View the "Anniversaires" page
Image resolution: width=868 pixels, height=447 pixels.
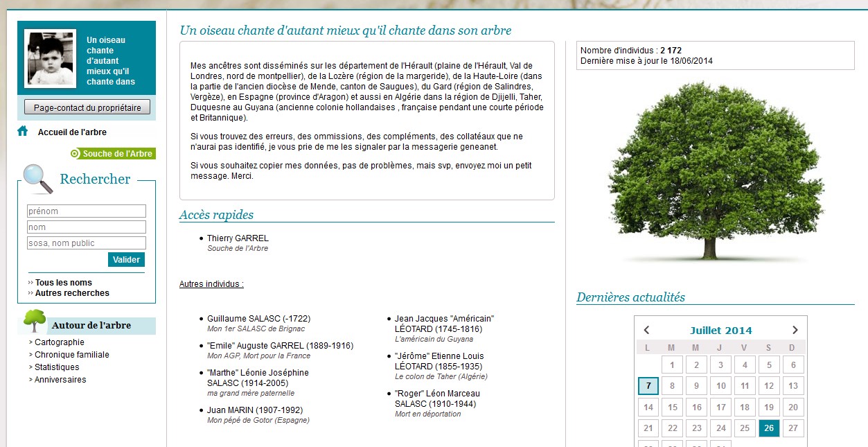coord(60,379)
